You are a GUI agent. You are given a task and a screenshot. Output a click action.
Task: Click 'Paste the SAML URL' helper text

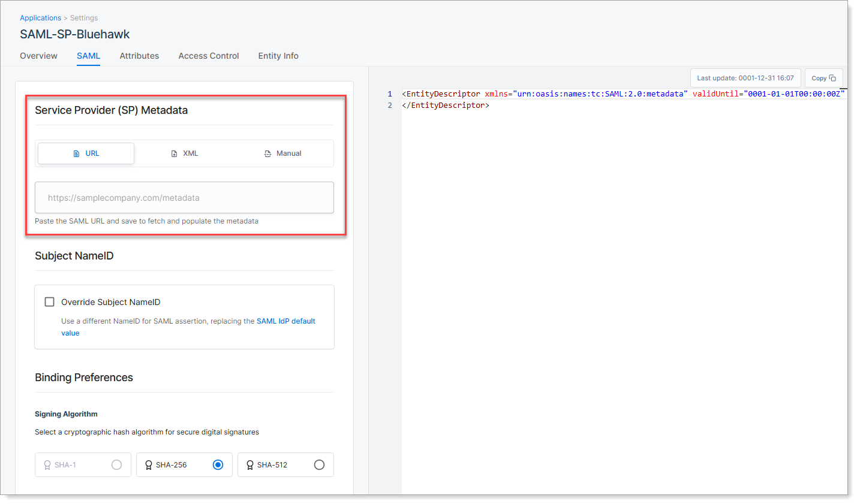(x=146, y=221)
